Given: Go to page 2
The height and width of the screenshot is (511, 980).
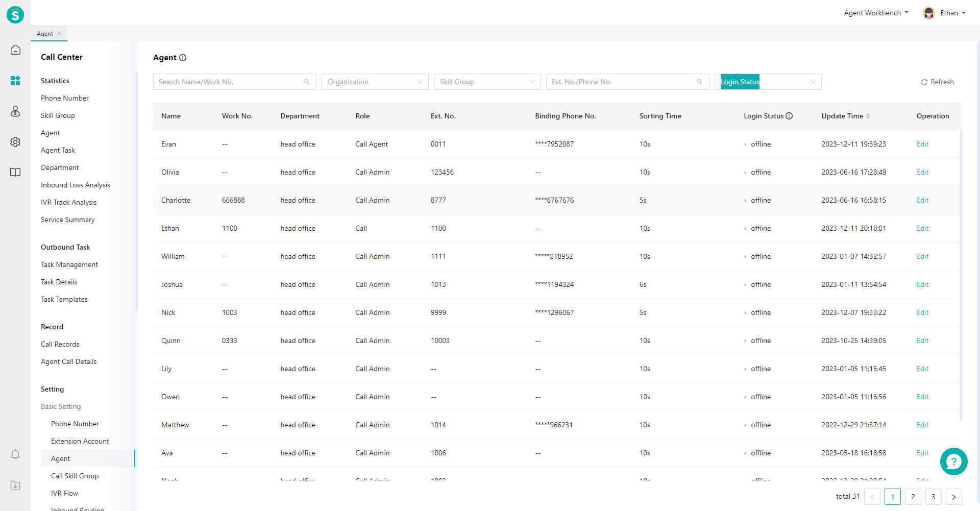Looking at the screenshot, I should [913, 497].
